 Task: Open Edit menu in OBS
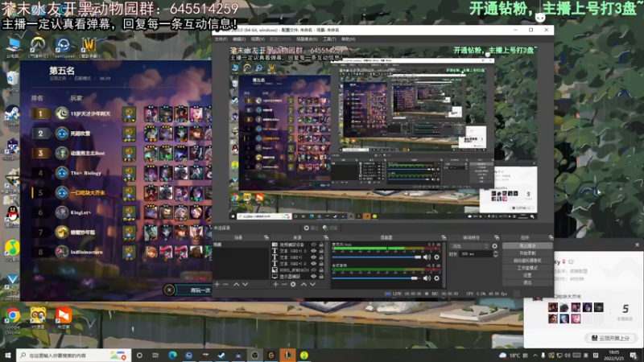pyautogui.click(x=238, y=39)
